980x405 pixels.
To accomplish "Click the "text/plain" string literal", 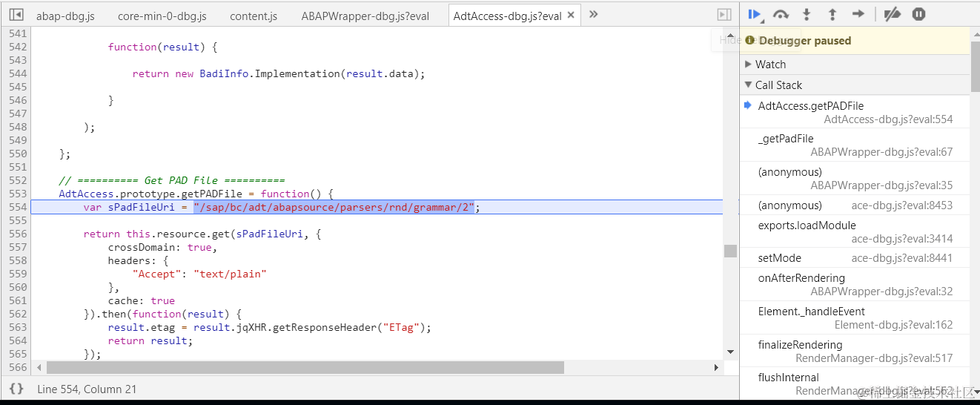I will tap(230, 274).
